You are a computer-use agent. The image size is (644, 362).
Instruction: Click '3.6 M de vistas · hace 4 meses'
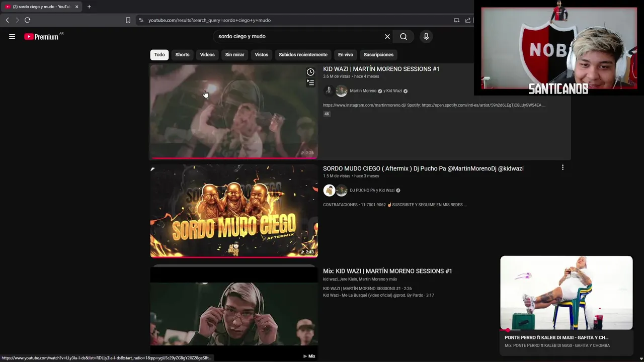(x=351, y=76)
